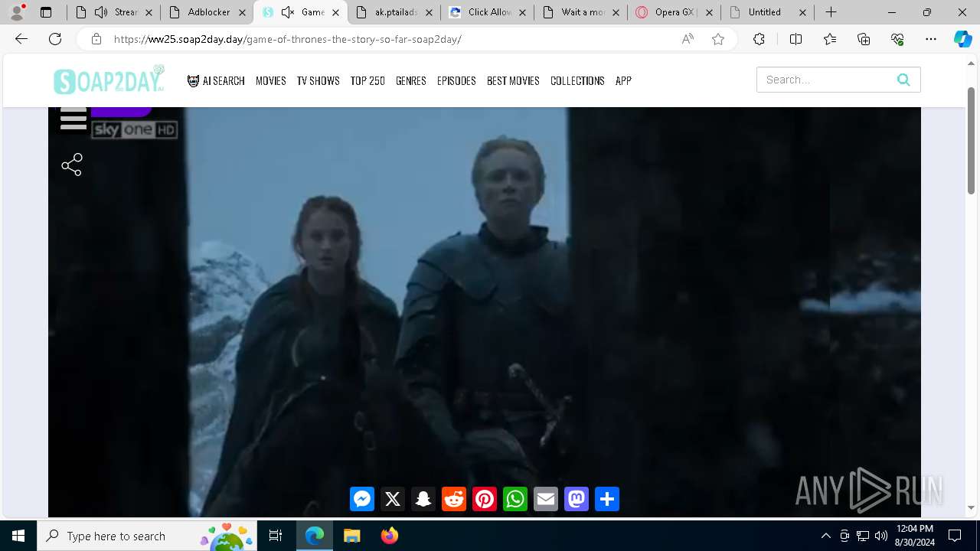The width and height of the screenshot is (980, 551).
Task: Open the Windows Start menu
Action: [x=18, y=536]
